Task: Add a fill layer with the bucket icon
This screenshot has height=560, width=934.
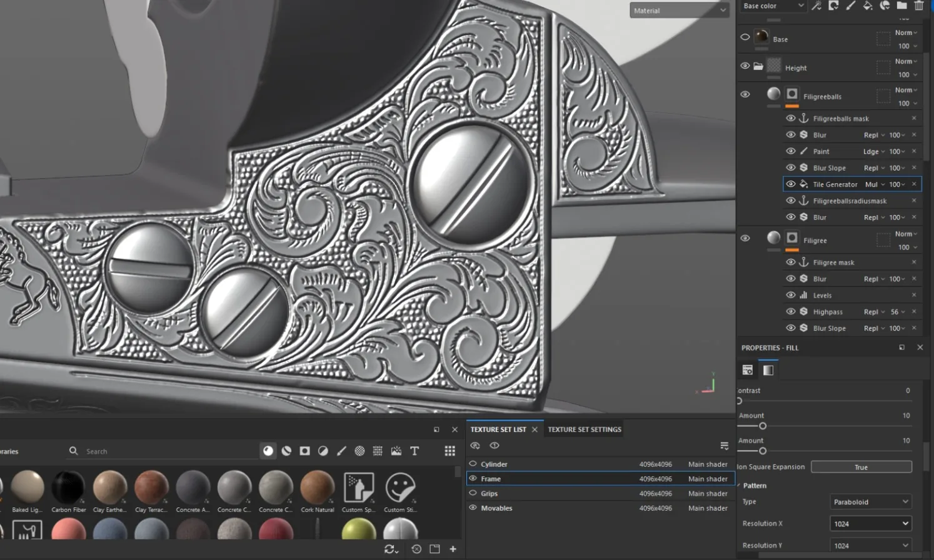Action: [x=868, y=6]
